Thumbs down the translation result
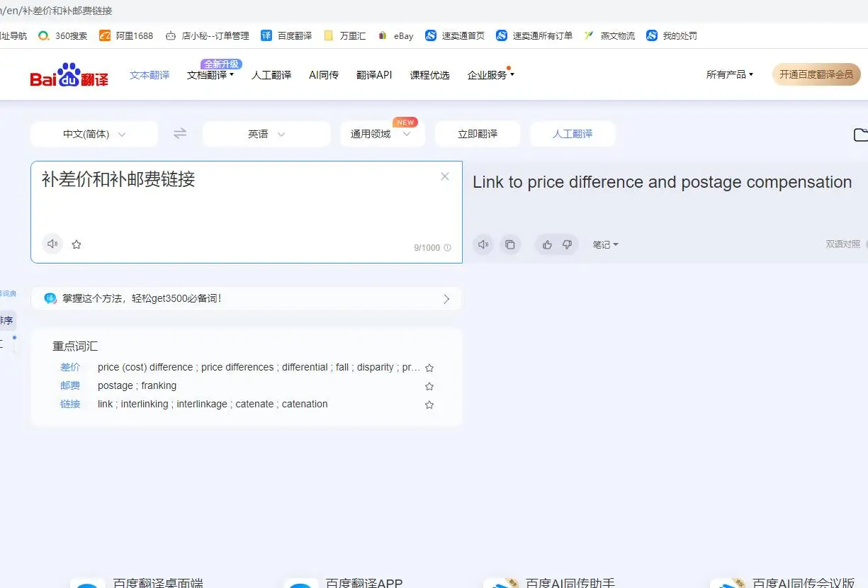 [x=567, y=244]
